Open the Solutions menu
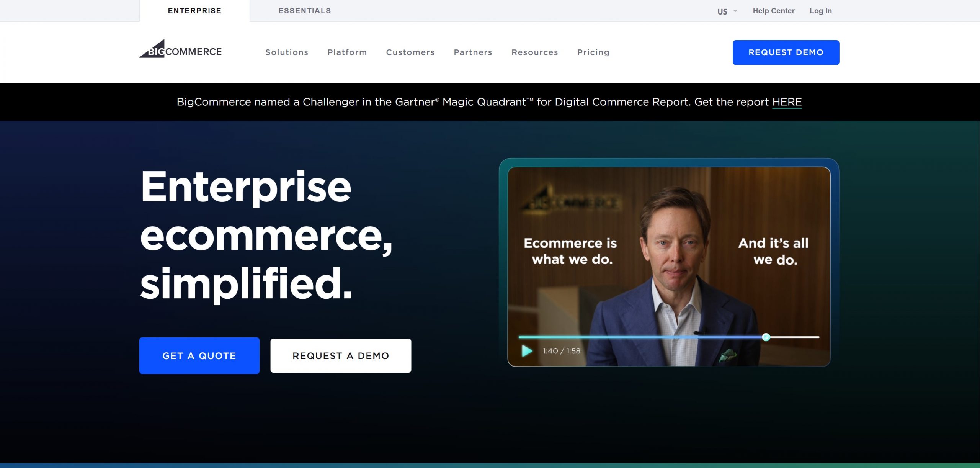Image resolution: width=980 pixels, height=468 pixels. click(287, 52)
